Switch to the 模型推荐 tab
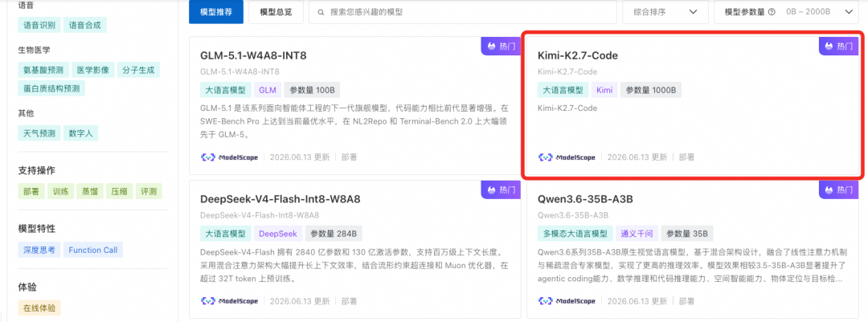 coord(216,11)
